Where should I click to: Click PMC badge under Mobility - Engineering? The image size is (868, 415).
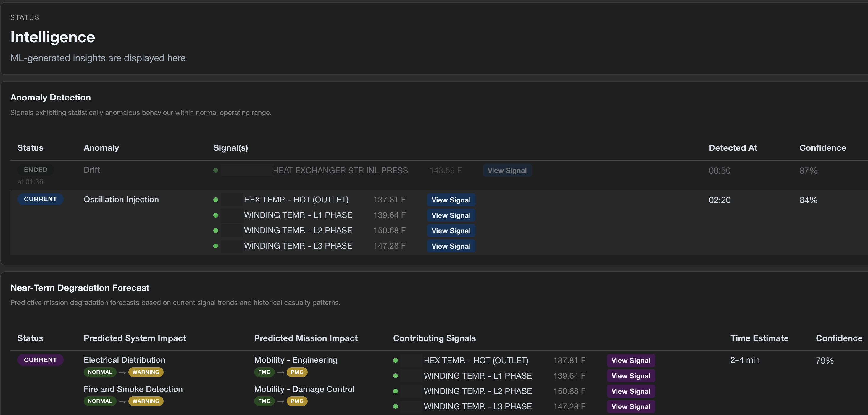pyautogui.click(x=297, y=372)
